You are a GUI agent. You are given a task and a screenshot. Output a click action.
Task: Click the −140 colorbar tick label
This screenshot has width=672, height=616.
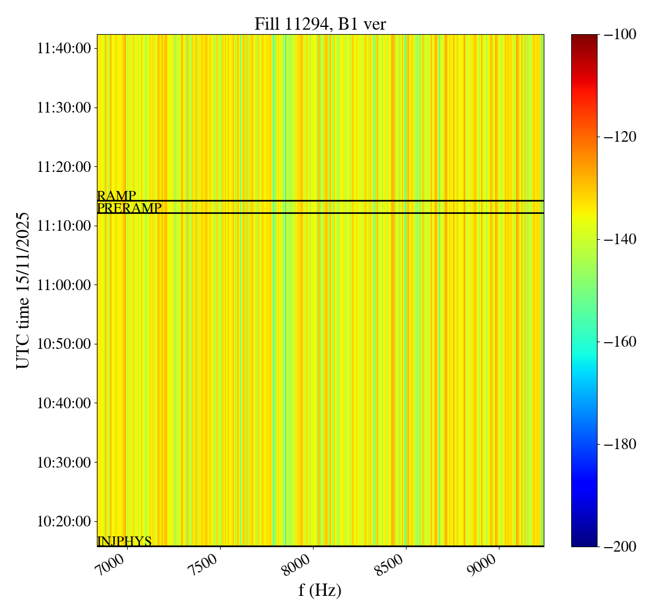(618, 240)
